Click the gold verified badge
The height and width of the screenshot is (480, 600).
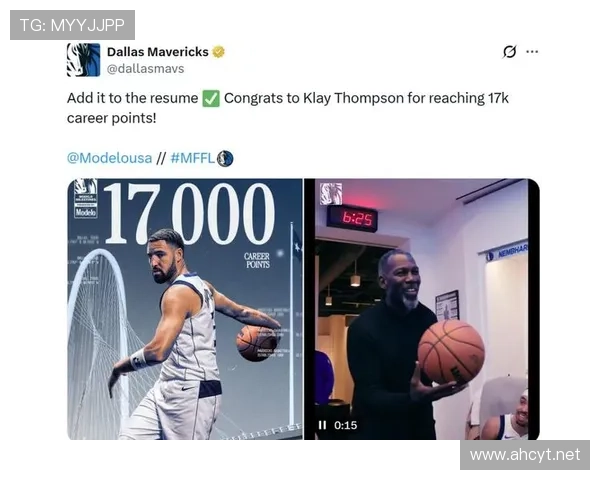coord(218,52)
